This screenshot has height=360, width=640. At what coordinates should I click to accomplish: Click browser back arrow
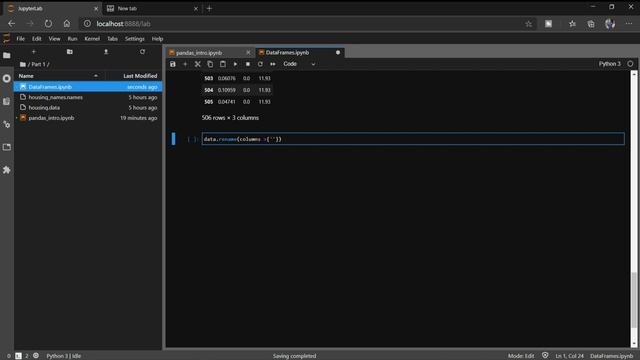point(11,24)
